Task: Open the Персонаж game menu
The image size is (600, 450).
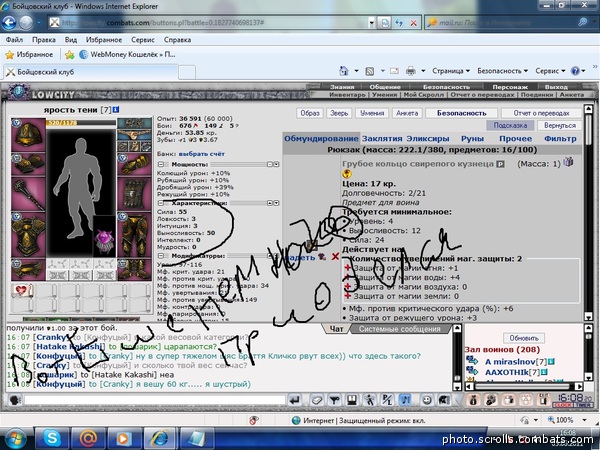Action: [x=510, y=87]
